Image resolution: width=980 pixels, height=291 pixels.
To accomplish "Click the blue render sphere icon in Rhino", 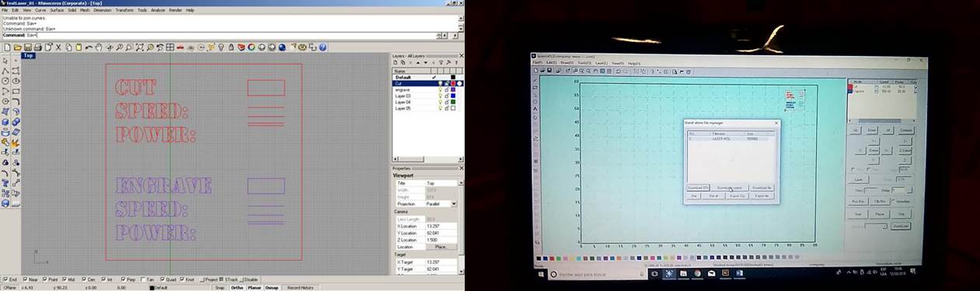I will point(282,47).
